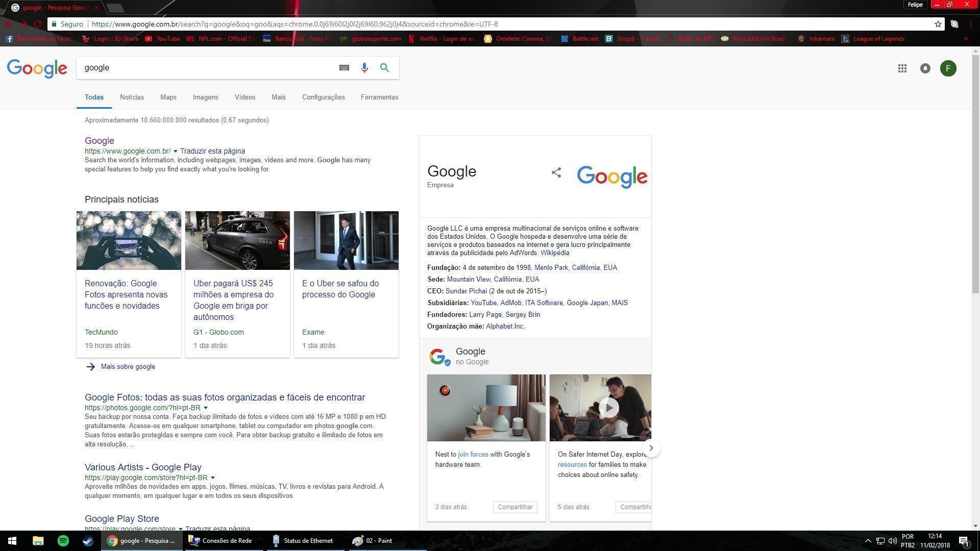
Task: Share the Google knowledge panel
Action: coord(556,172)
